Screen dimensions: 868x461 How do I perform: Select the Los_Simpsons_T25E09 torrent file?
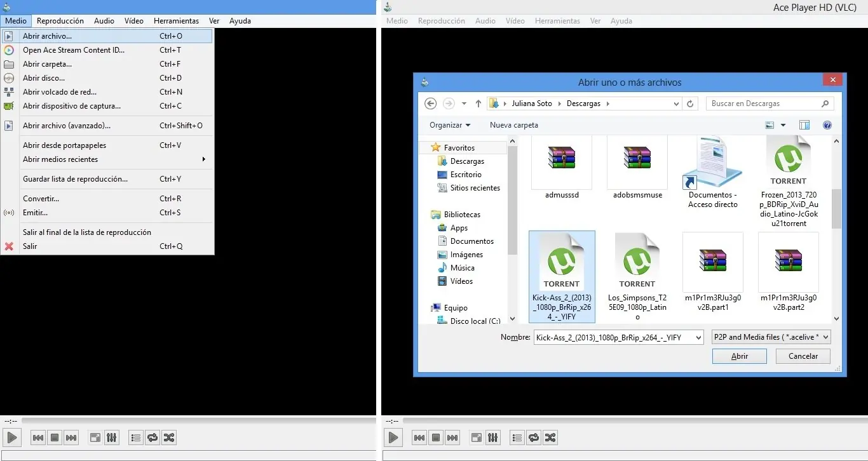tap(637, 276)
